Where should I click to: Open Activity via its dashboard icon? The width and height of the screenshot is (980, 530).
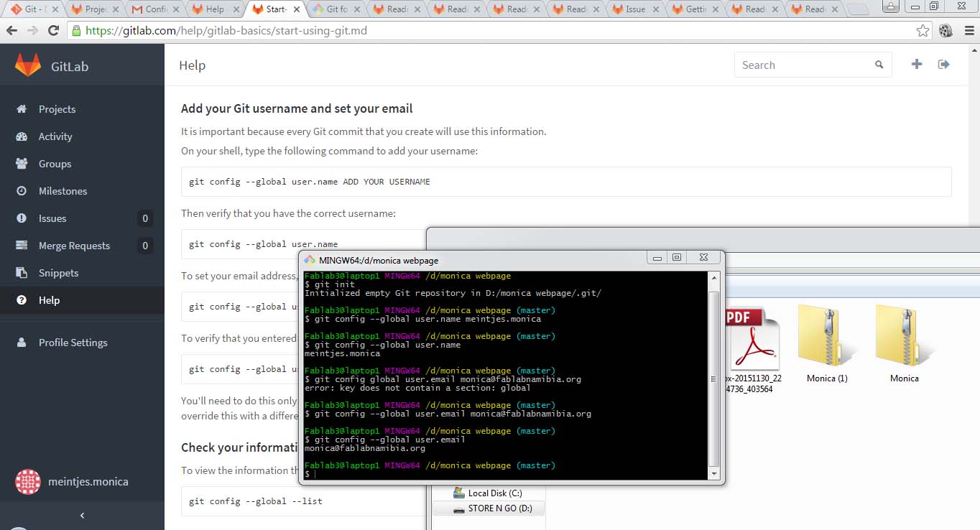point(22,136)
